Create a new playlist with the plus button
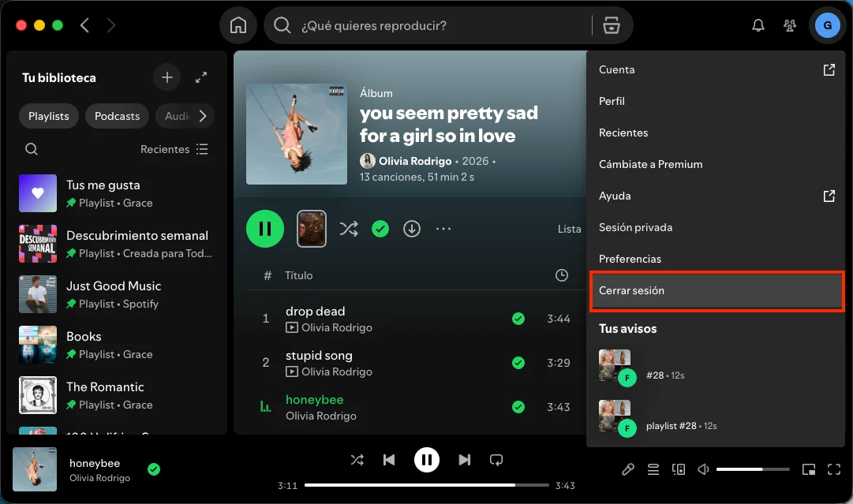Image resolution: width=853 pixels, height=504 pixels. (167, 78)
